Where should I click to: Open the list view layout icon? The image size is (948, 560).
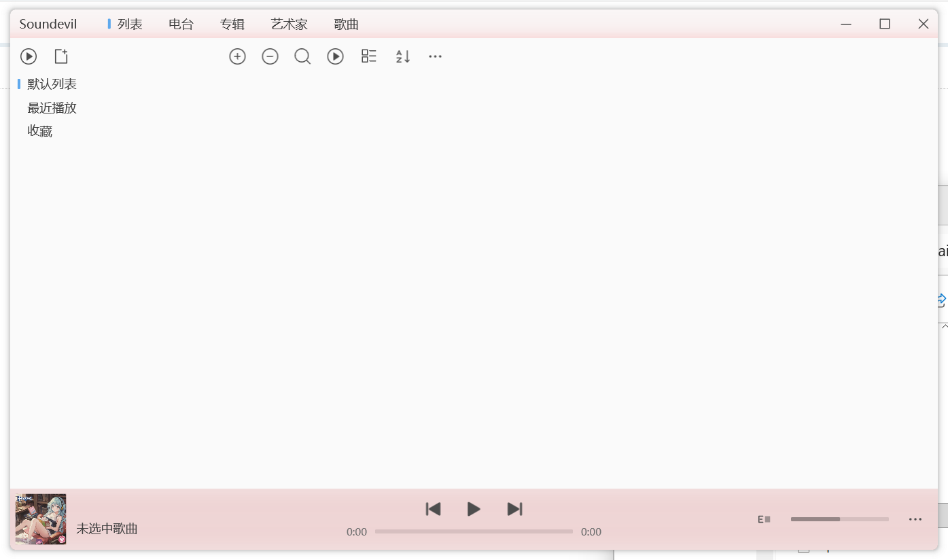368,56
